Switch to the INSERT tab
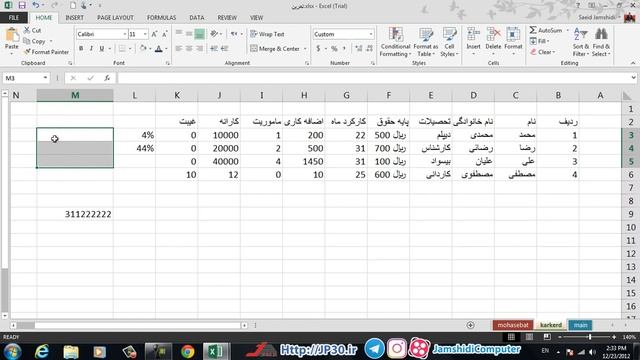 click(x=74, y=18)
